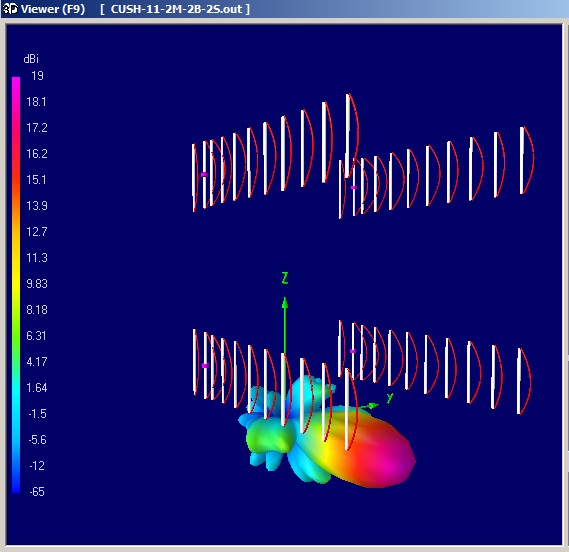Select the 6.31 gain scale label
This screenshot has height=552, width=569.
pyautogui.click(x=36, y=336)
